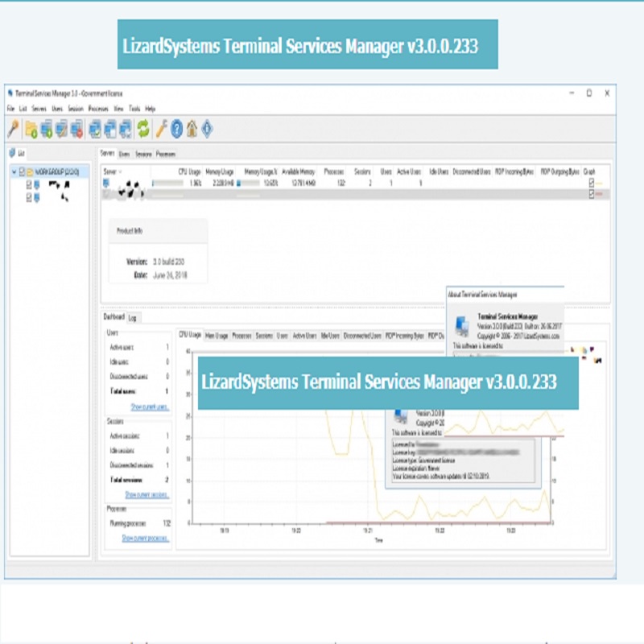Viewport: 644px width, 644px height.
Task: Click the Show current sessions link
Action: tap(147, 494)
